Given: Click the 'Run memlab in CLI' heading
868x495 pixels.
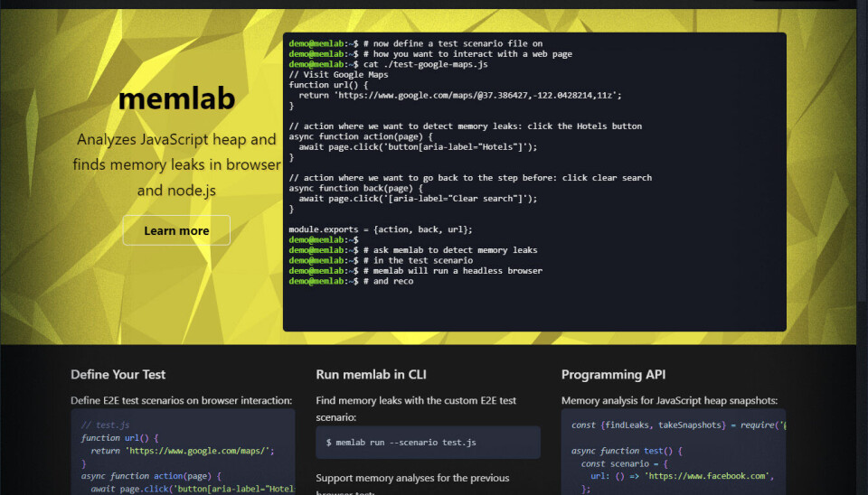Looking at the screenshot, I should click(x=371, y=375).
